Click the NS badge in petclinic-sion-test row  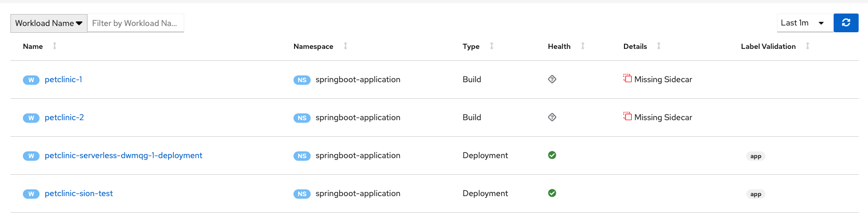(302, 194)
